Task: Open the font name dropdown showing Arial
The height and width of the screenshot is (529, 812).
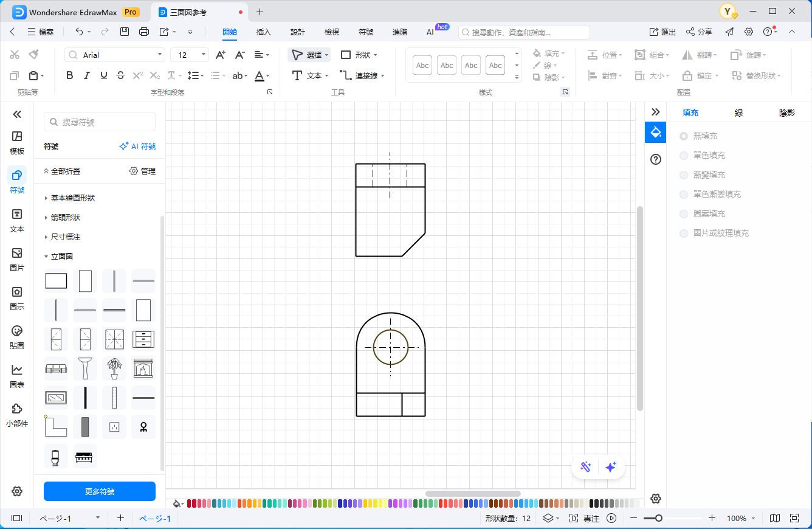Action: coord(115,55)
